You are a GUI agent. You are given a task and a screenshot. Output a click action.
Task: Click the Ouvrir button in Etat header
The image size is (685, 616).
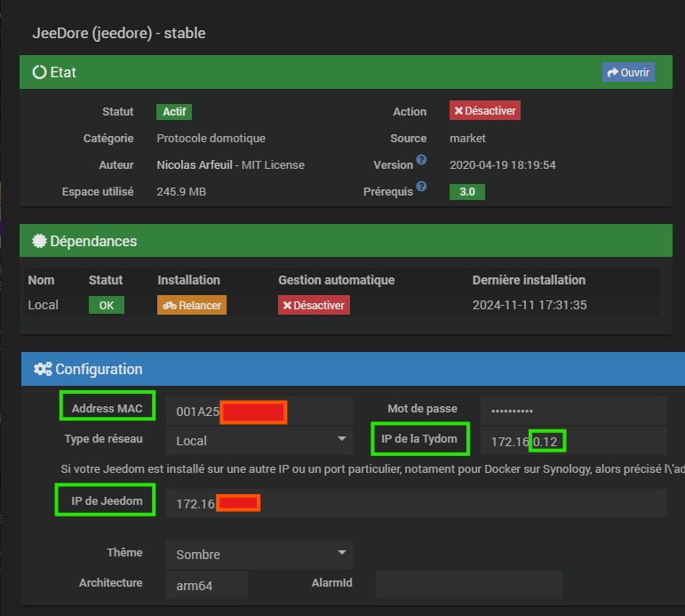tap(628, 72)
